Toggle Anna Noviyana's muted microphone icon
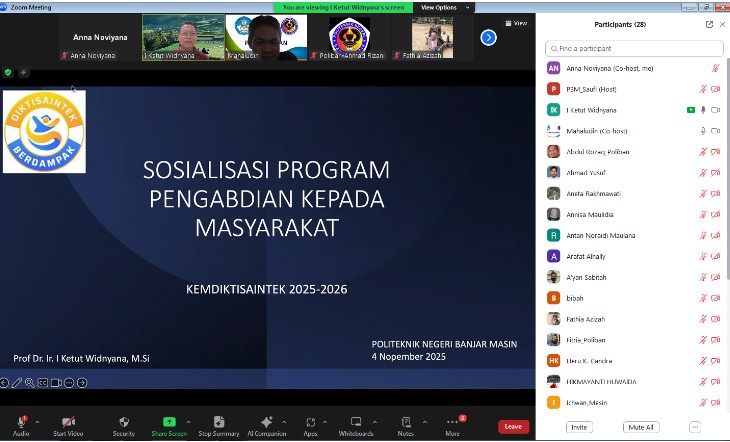 (716, 68)
